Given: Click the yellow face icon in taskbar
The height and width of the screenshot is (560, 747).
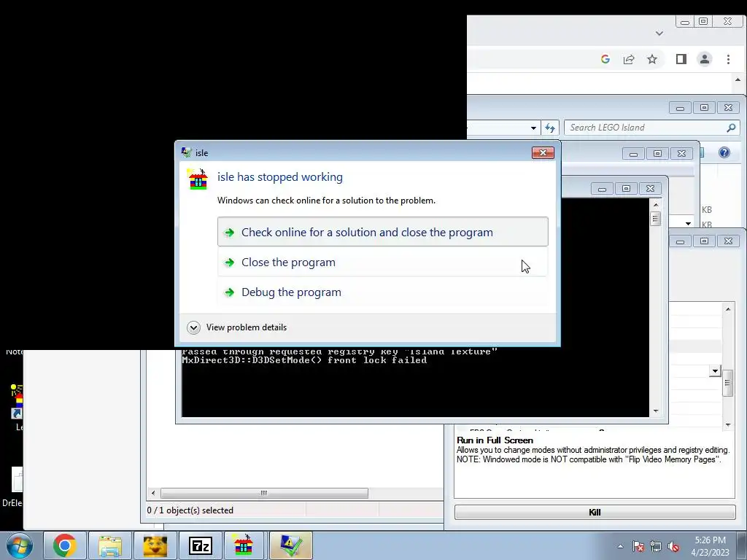Looking at the screenshot, I should pos(155,545).
